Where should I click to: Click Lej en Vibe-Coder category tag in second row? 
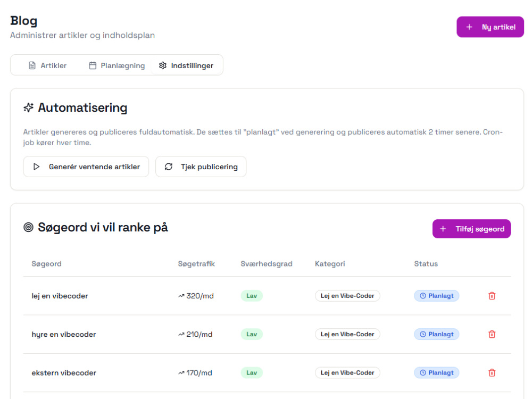click(347, 334)
